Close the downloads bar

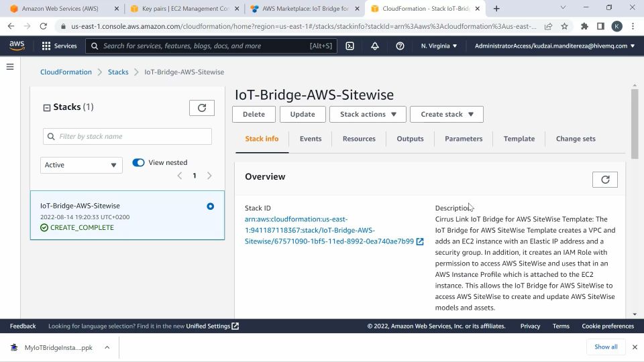click(x=635, y=347)
